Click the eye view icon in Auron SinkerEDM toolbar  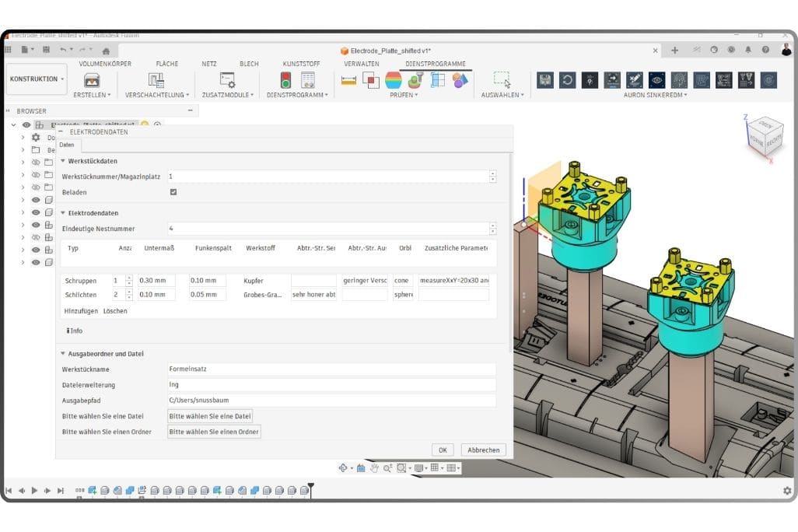(x=656, y=80)
